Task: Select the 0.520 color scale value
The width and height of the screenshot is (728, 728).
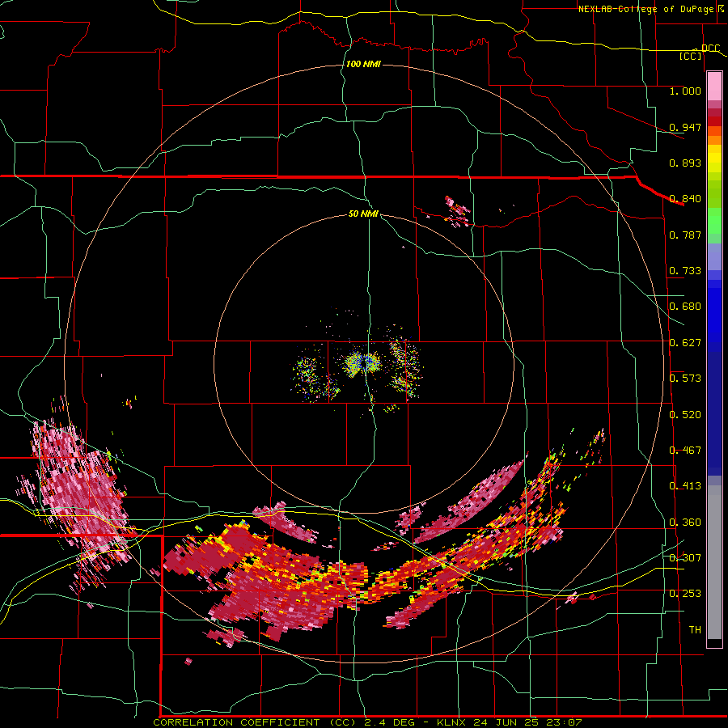Action: (x=685, y=415)
